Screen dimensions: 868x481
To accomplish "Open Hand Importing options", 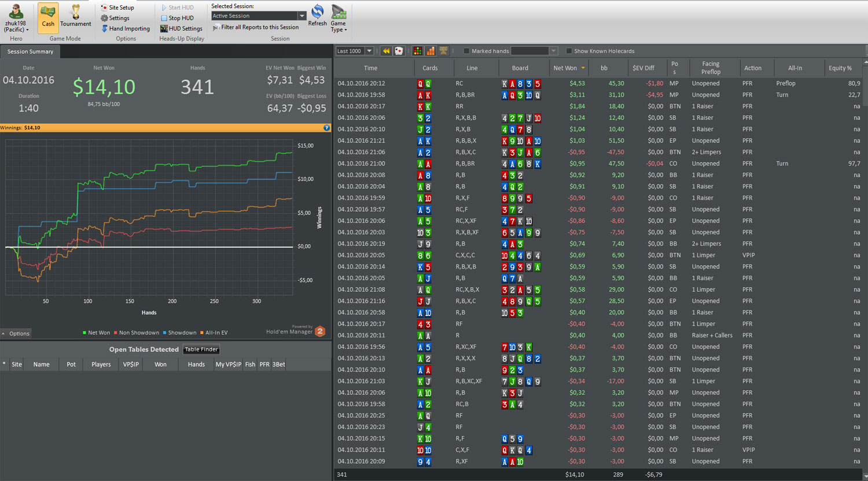I will pyautogui.click(x=126, y=28).
